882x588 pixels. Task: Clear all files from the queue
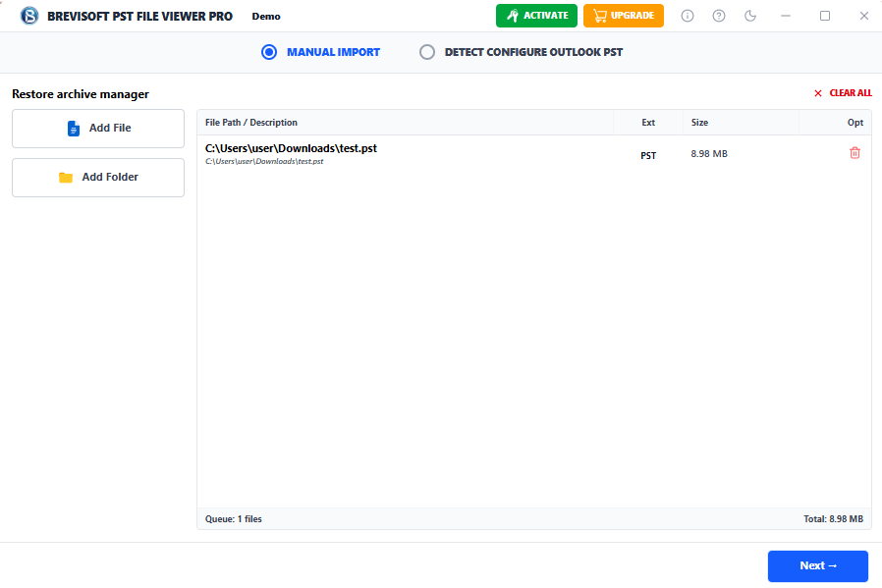click(843, 93)
